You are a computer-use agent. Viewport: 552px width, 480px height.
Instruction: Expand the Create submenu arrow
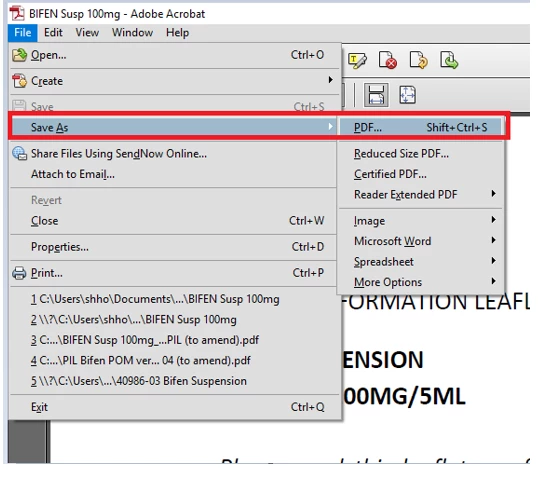click(x=330, y=80)
